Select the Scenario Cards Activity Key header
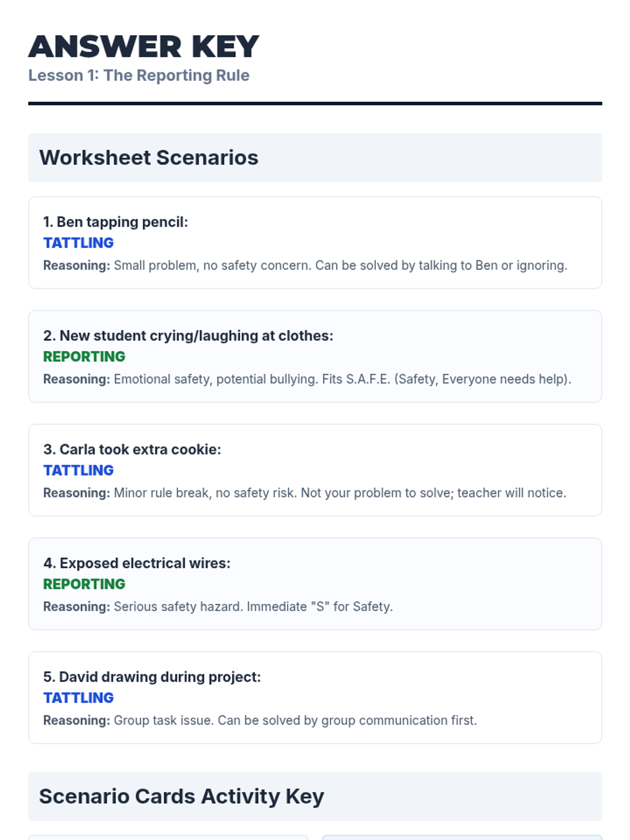The width and height of the screenshot is (630, 840). tap(181, 796)
